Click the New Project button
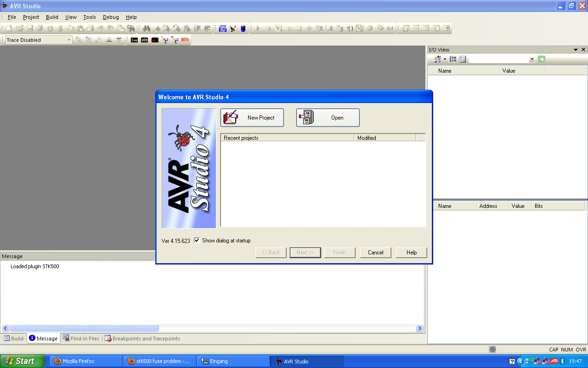Image resolution: width=588 pixels, height=368 pixels. pyautogui.click(x=252, y=118)
